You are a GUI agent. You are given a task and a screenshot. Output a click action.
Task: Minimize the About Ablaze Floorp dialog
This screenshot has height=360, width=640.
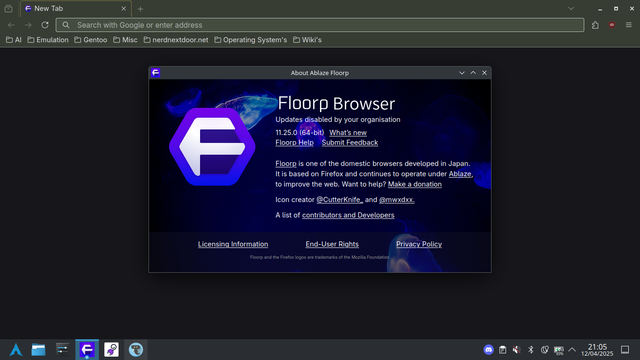tap(462, 73)
